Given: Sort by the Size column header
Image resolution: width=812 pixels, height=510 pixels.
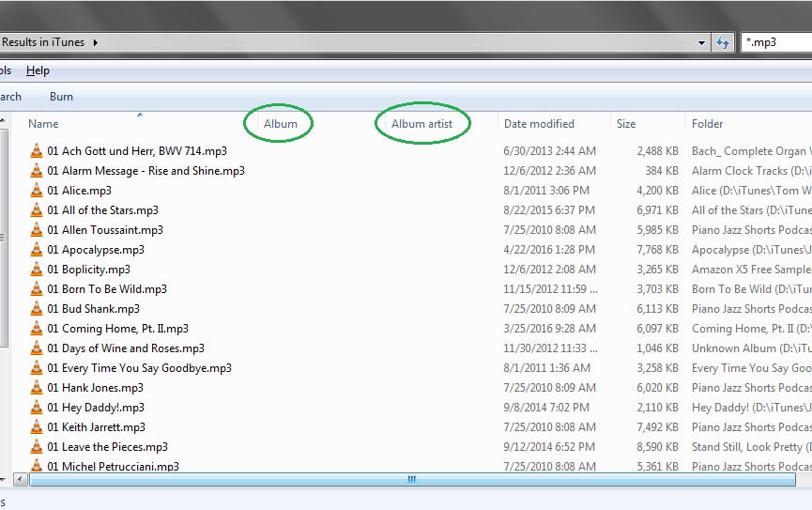Looking at the screenshot, I should [626, 124].
